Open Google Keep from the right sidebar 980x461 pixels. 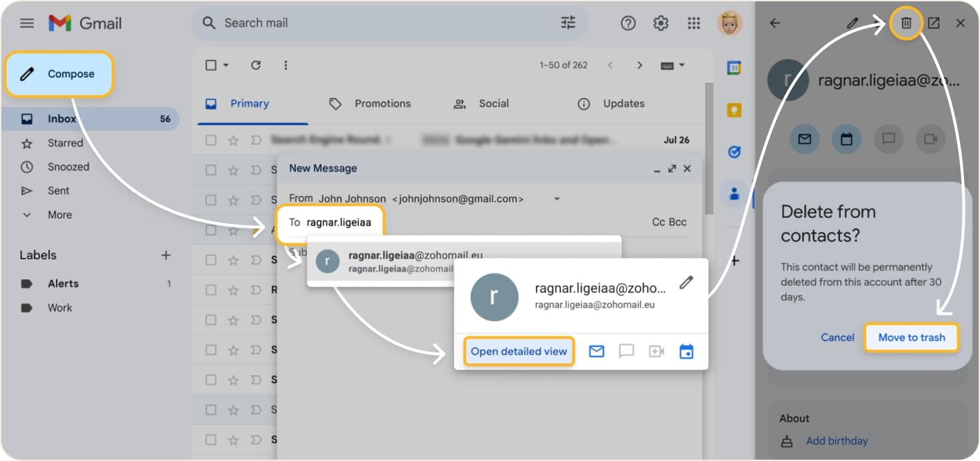pyautogui.click(x=733, y=110)
